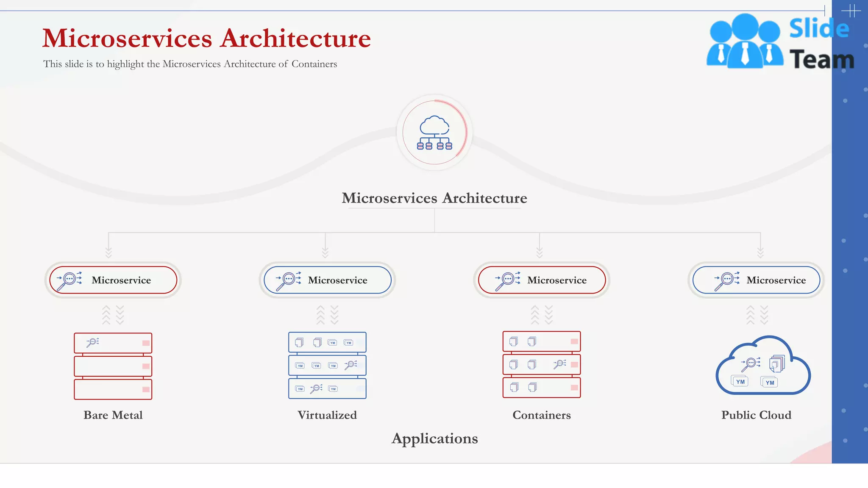
Task: Select the Bare Metal server stack icon
Action: coord(113,366)
